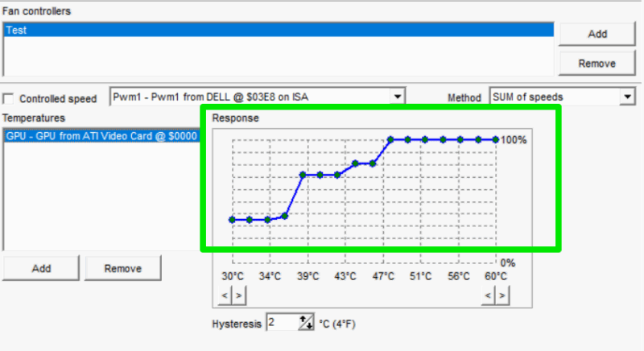Select the Test fan controller entry

[279, 30]
